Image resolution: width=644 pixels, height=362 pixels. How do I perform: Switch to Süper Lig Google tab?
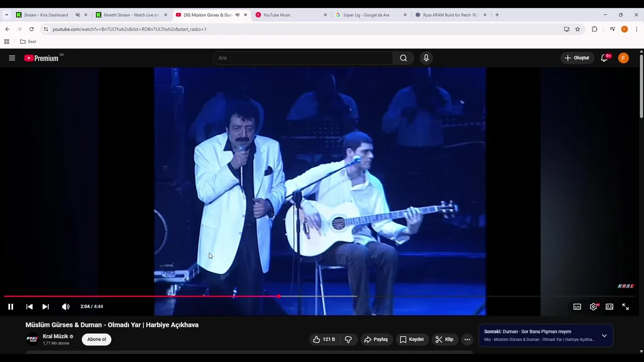click(366, 15)
